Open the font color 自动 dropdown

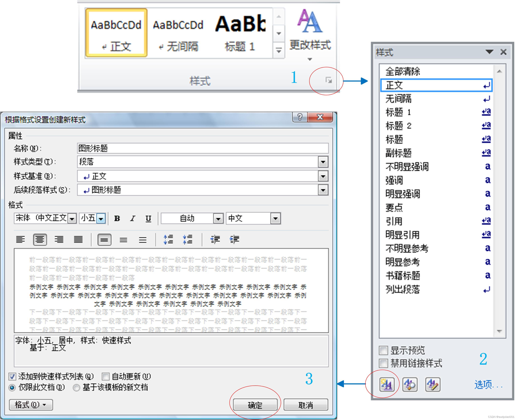(x=218, y=219)
